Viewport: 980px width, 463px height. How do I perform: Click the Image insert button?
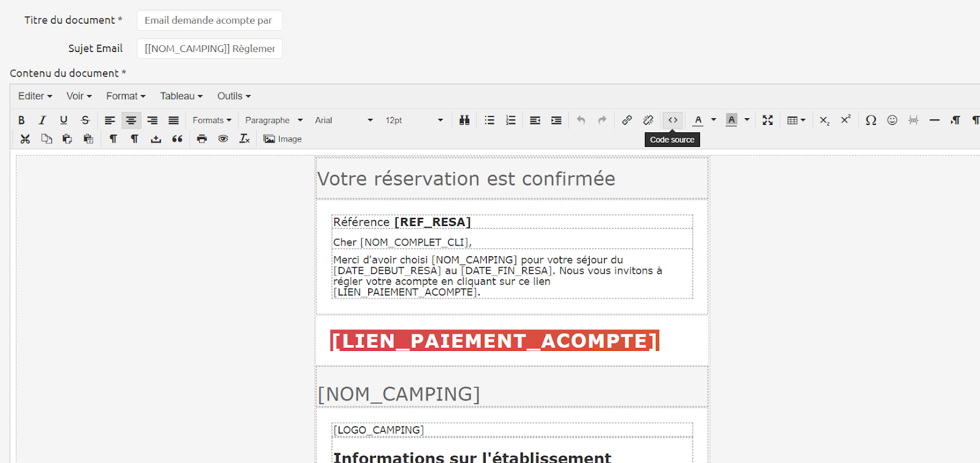coord(282,139)
